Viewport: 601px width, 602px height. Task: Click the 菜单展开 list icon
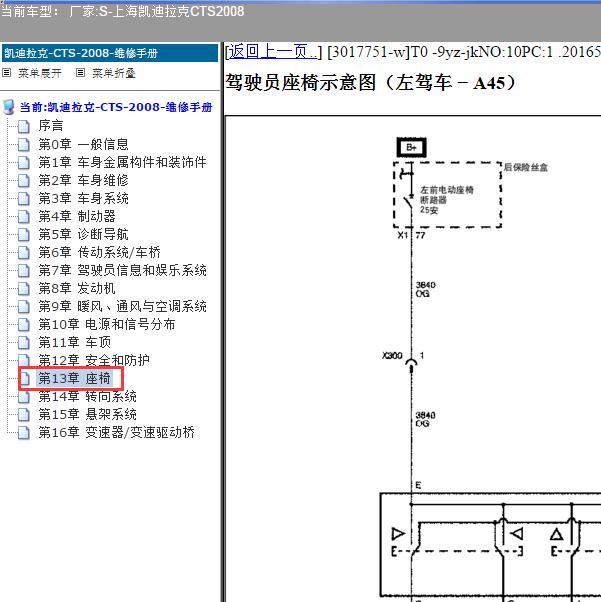pyautogui.click(x=7, y=73)
